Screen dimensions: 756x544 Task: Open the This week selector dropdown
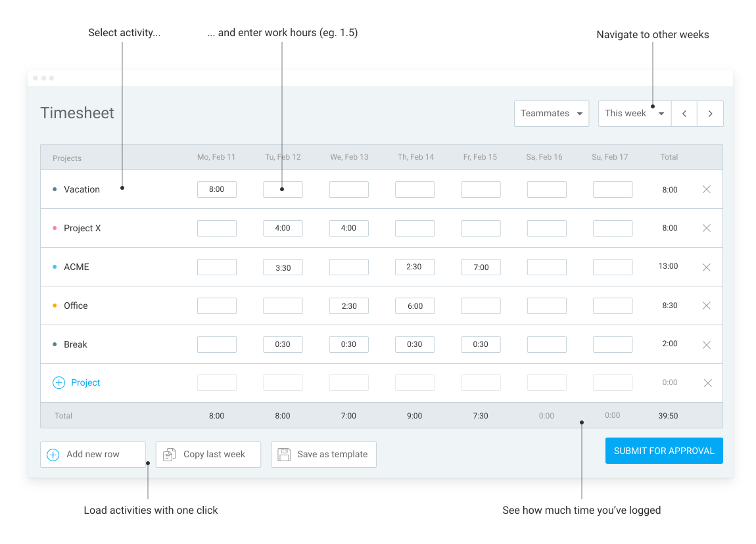coord(633,113)
